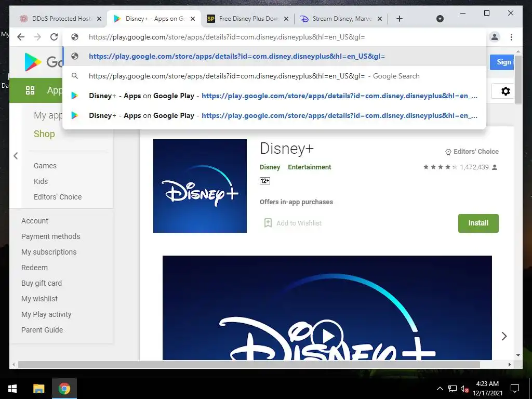Open the taskbar clock and date

tap(487, 389)
